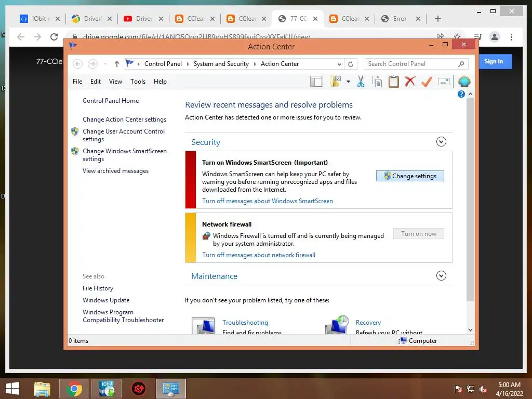Click the Chrome reload button
Screen dimensions: 532x399
54,37
